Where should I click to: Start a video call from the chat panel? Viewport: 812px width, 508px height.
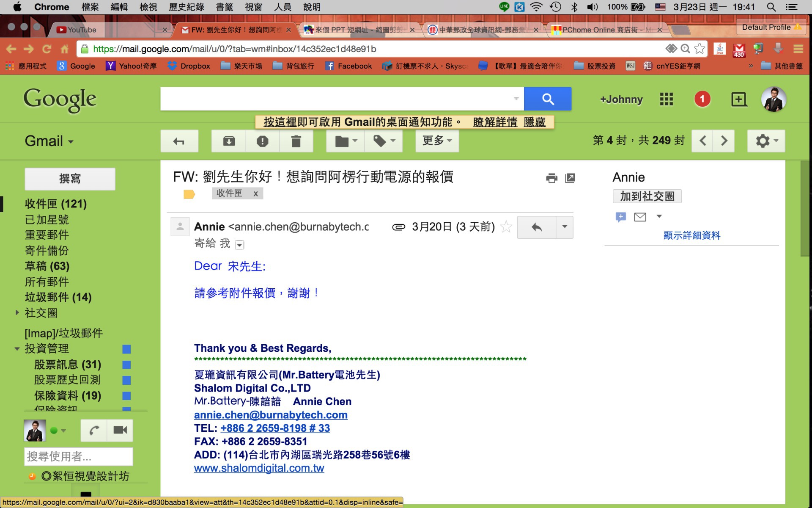point(120,430)
